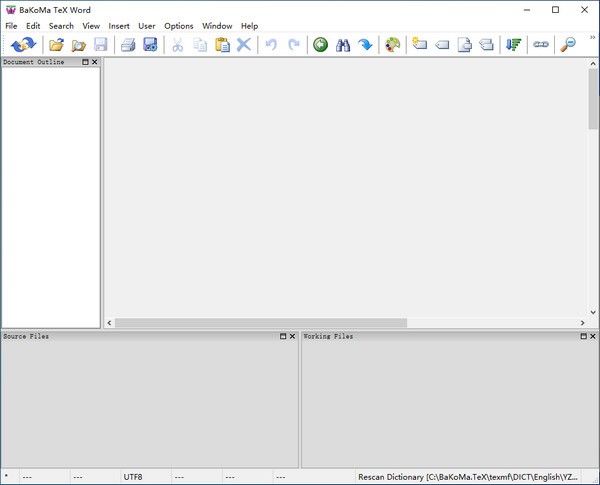
Task: Cut selection with scissors icon
Action: coord(178,45)
